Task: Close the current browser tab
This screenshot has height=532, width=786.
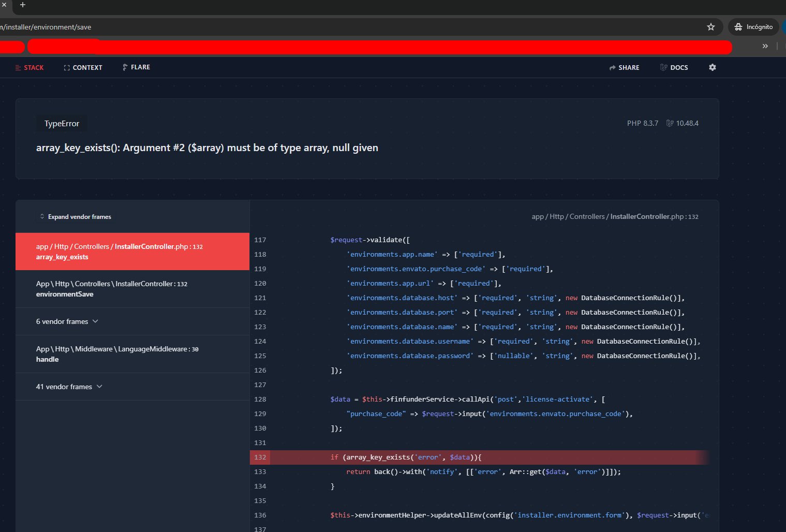Action: [4, 5]
